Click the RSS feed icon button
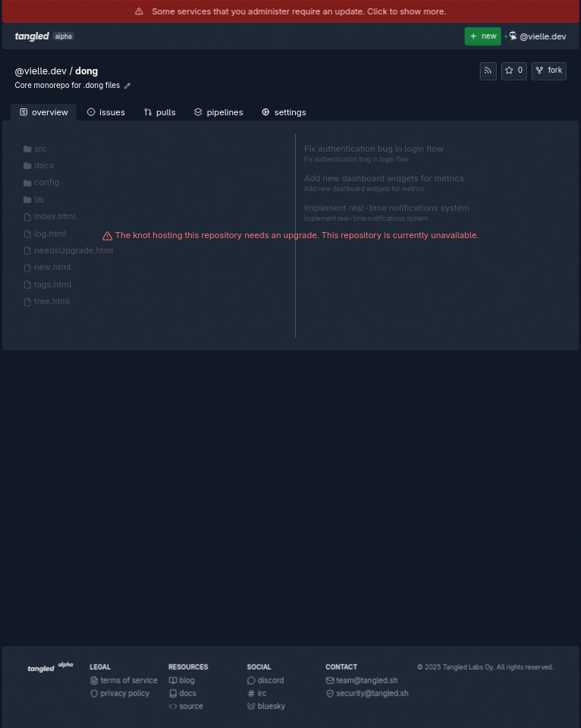Image resolution: width=581 pixels, height=728 pixels. pos(488,71)
